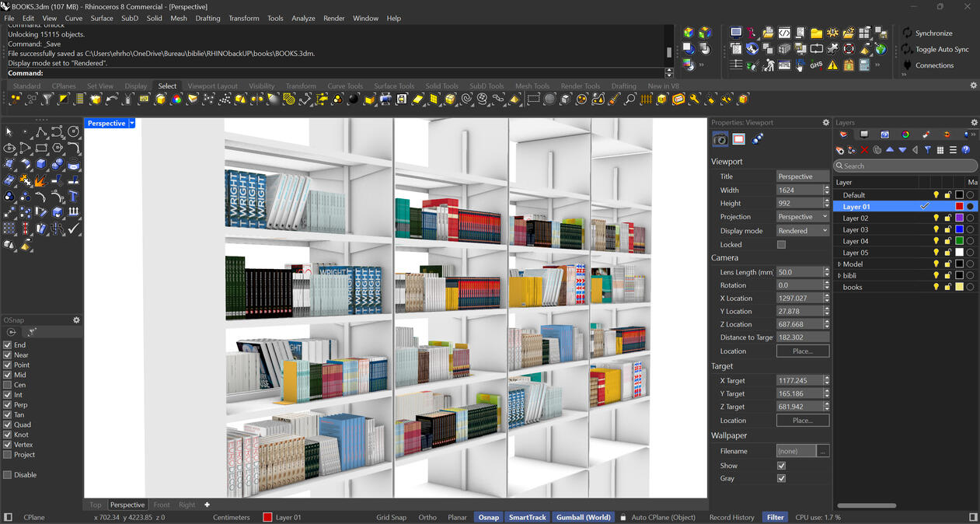Click the filter funnel icon in Layers panel

[x=928, y=149]
